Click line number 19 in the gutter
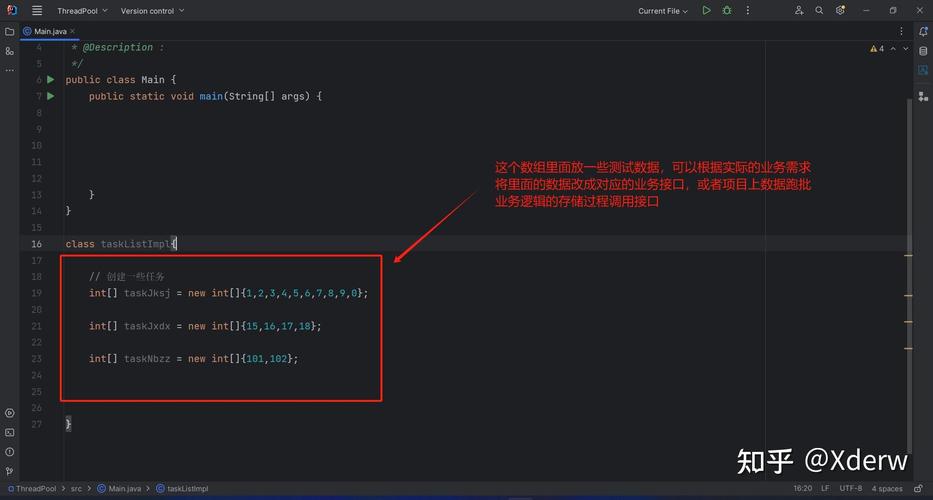This screenshot has height=500, width=933. coord(37,293)
